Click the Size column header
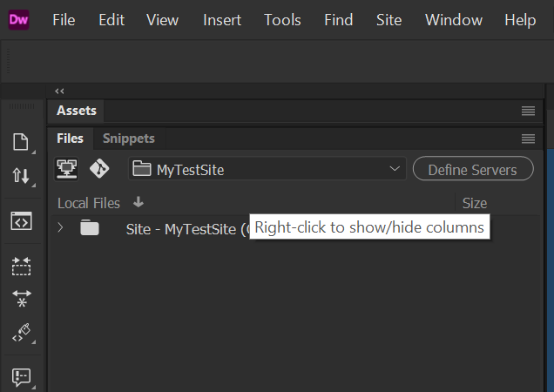554x392 pixels. click(475, 203)
